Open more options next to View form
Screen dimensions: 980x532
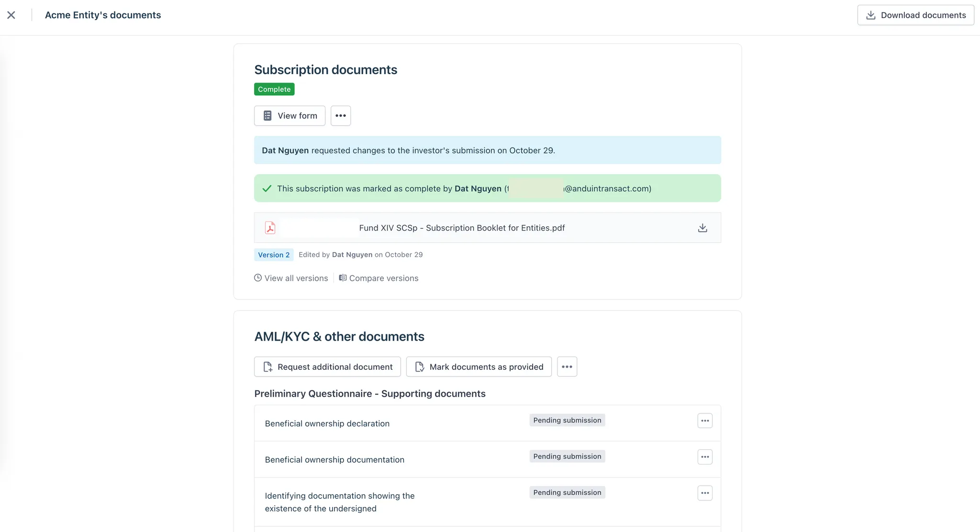point(341,116)
